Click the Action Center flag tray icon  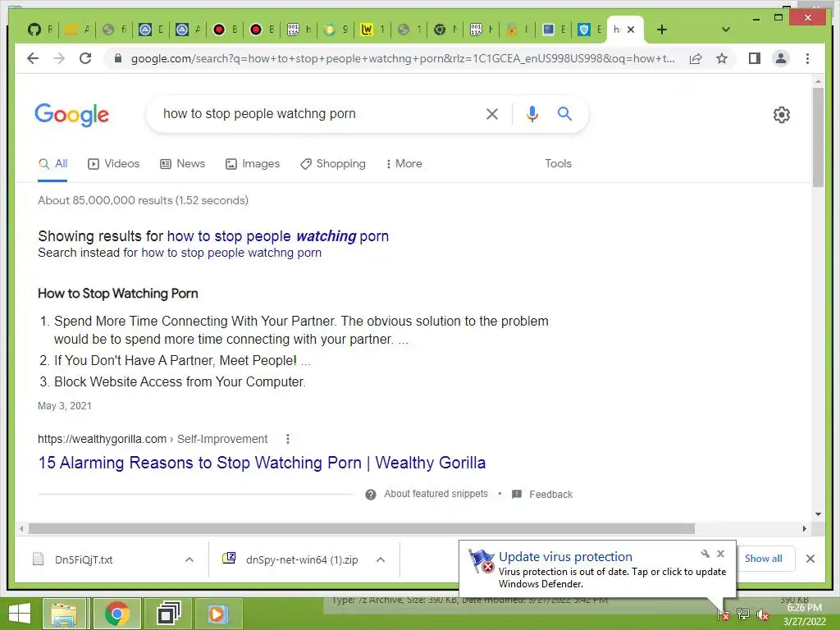(x=724, y=614)
